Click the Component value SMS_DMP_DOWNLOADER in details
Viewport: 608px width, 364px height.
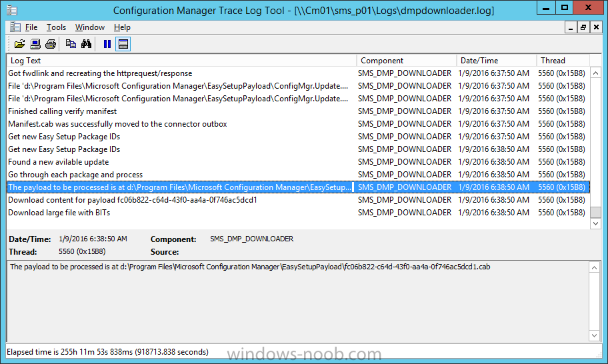[x=251, y=239]
